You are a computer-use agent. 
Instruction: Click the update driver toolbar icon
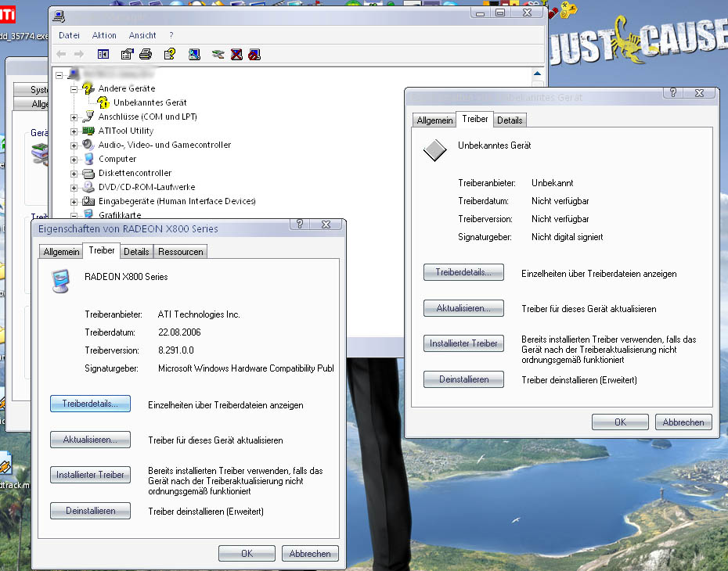tap(218, 55)
